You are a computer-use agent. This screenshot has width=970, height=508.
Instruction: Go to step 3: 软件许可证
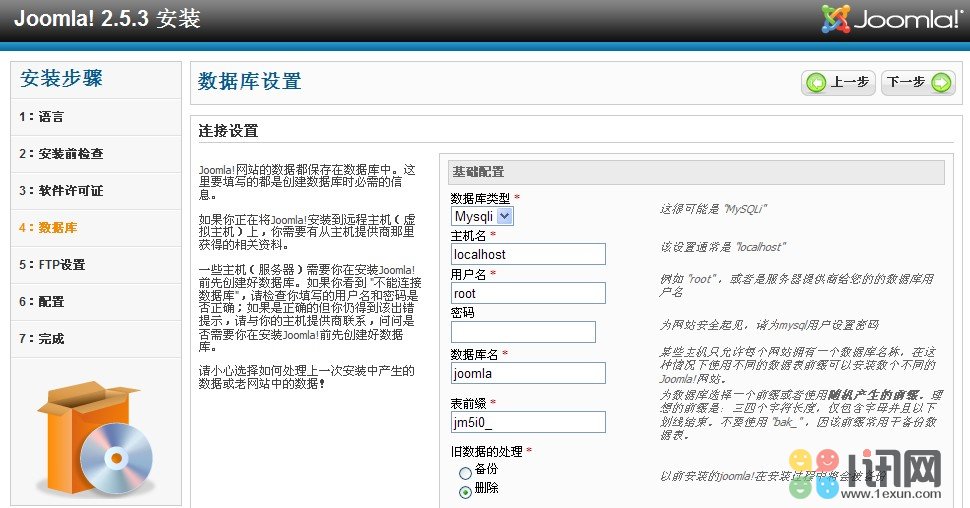(x=60, y=191)
